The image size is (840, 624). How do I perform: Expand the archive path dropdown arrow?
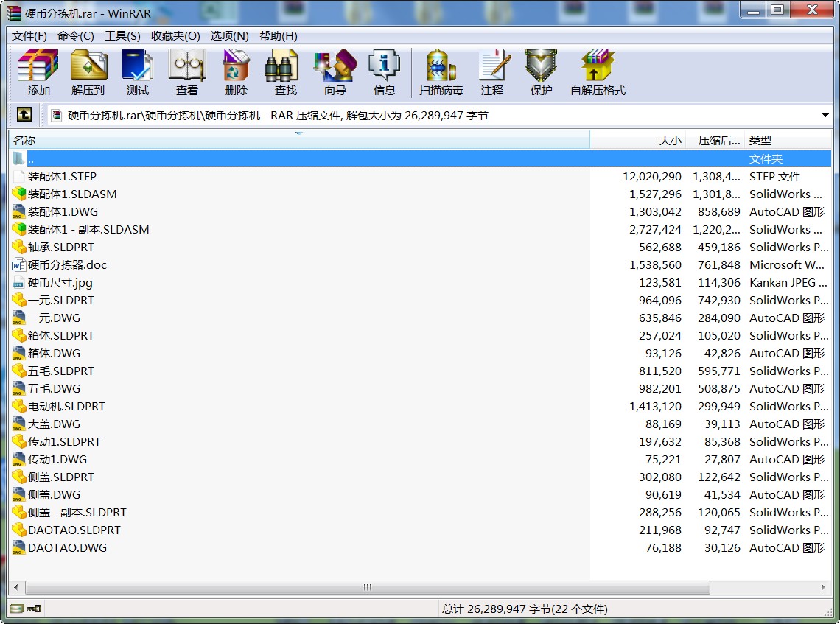[825, 116]
